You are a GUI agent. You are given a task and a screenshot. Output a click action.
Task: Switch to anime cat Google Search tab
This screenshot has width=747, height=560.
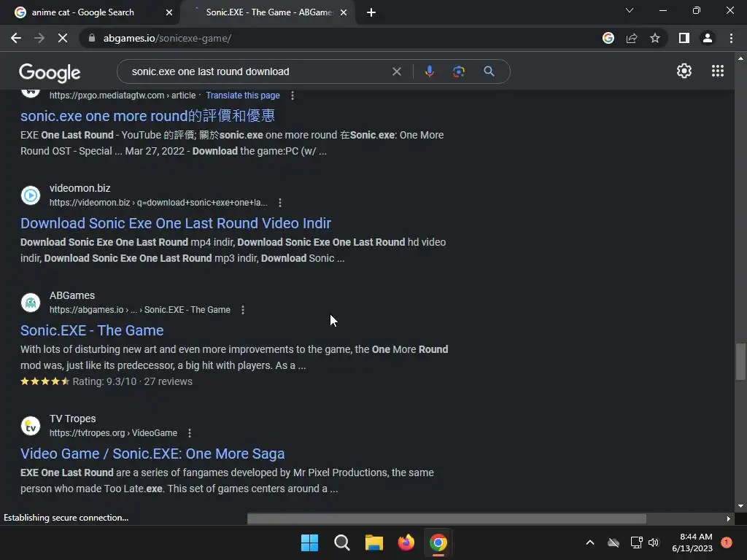pos(82,12)
